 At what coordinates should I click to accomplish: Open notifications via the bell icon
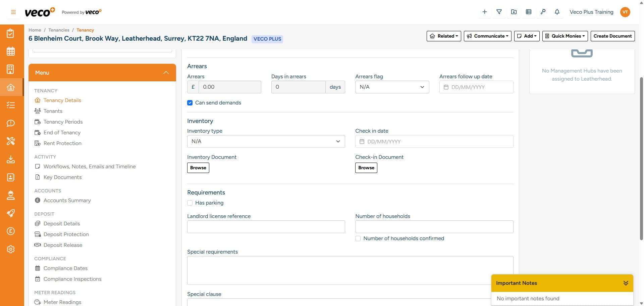click(x=557, y=12)
